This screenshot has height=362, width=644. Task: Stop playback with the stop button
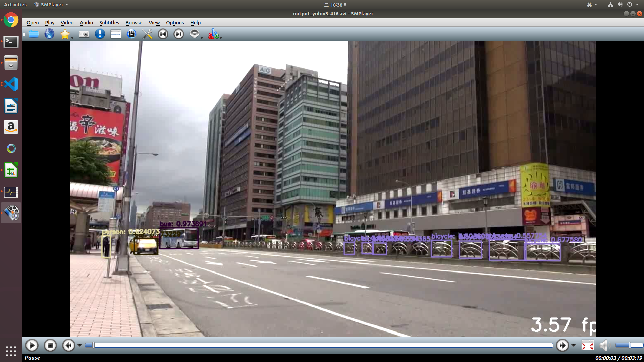pyautogui.click(x=50, y=345)
